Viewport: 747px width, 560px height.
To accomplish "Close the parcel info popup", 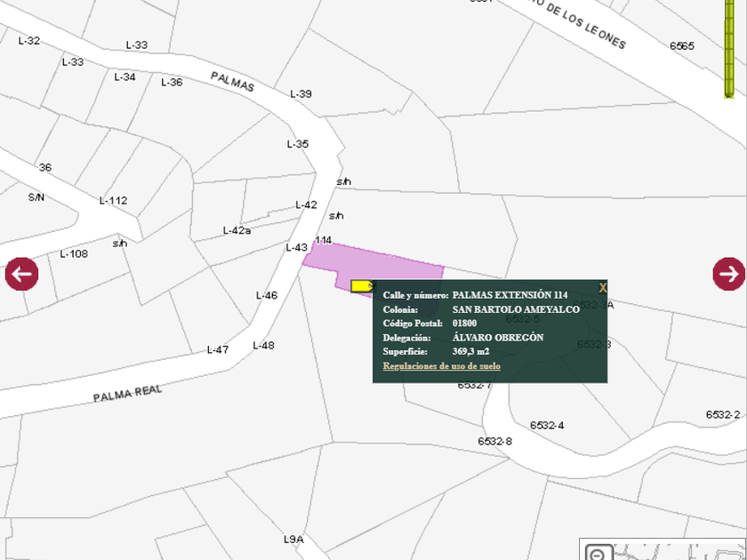I will click(x=602, y=287).
